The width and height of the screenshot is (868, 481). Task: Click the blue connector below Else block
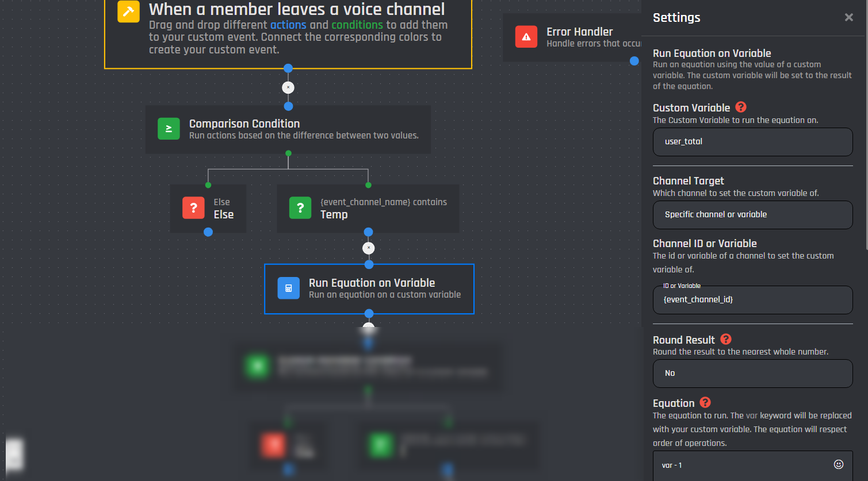point(208,232)
